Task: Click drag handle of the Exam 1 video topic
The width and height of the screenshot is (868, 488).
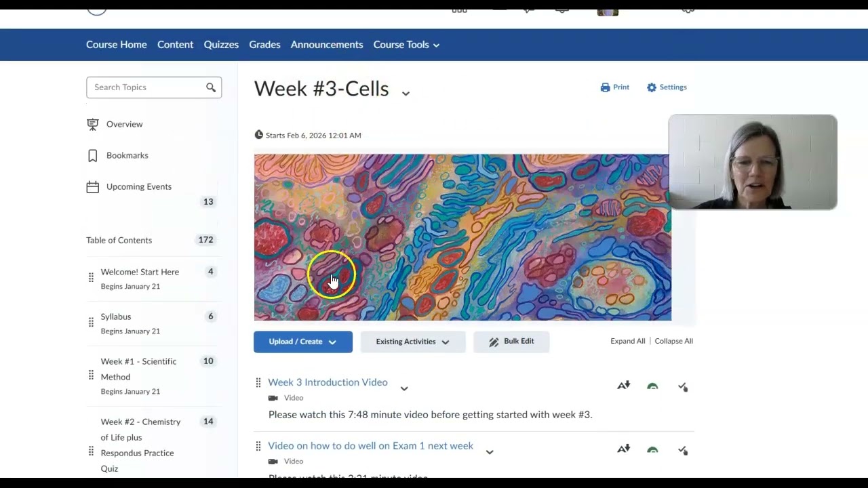Action: [x=258, y=446]
